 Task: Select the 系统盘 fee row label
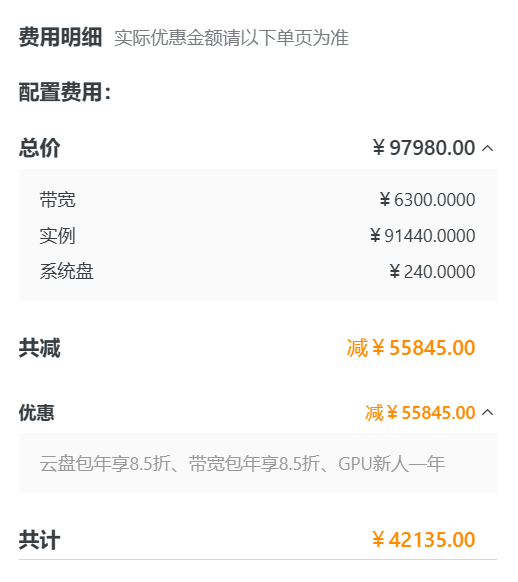pos(66,271)
